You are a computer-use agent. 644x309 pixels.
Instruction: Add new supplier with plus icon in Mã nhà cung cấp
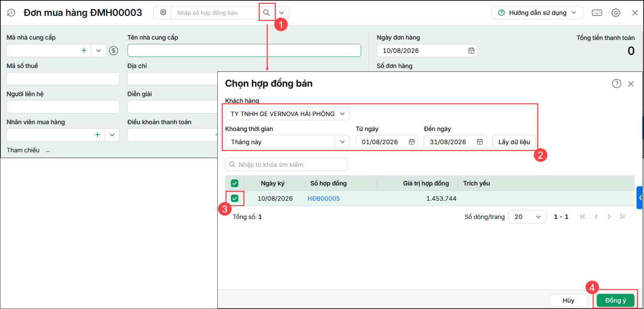point(84,50)
